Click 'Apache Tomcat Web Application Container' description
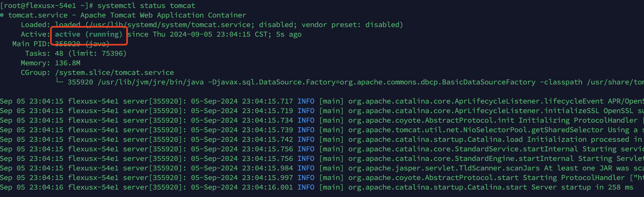 163,15
